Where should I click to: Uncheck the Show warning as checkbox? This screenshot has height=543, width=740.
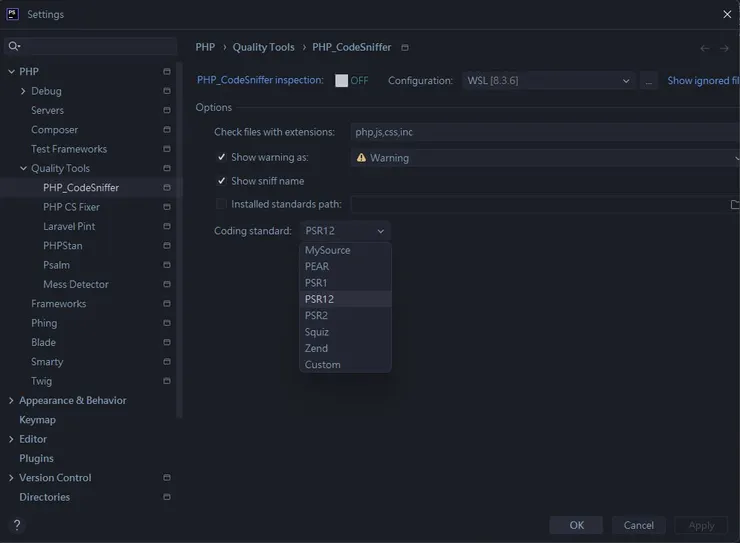221,157
